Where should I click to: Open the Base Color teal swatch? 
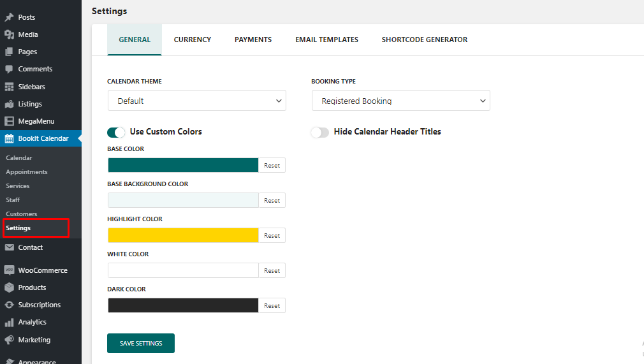coord(183,165)
